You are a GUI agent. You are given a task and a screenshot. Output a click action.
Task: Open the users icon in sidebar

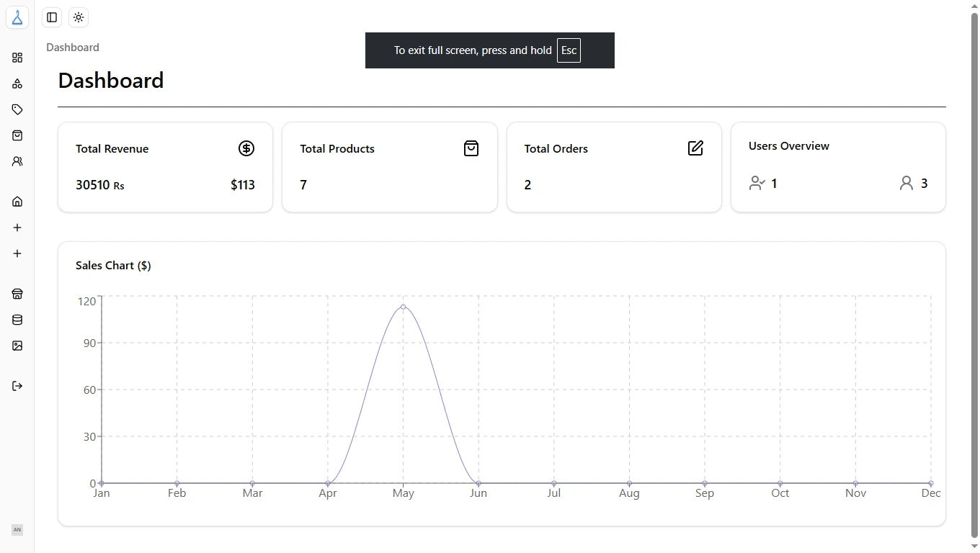(x=17, y=161)
